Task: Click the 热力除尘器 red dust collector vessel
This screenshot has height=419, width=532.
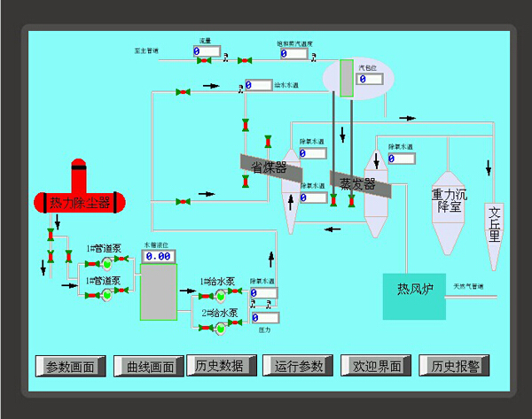Action: 80,201
